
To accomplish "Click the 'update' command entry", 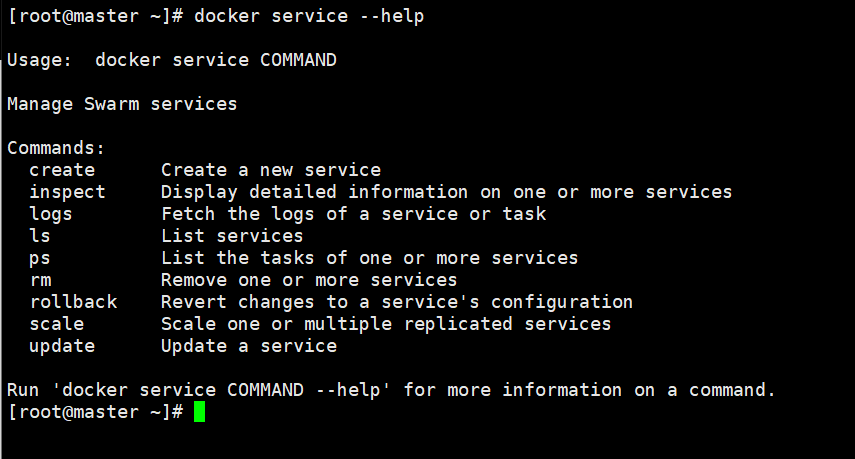I will tap(62, 346).
